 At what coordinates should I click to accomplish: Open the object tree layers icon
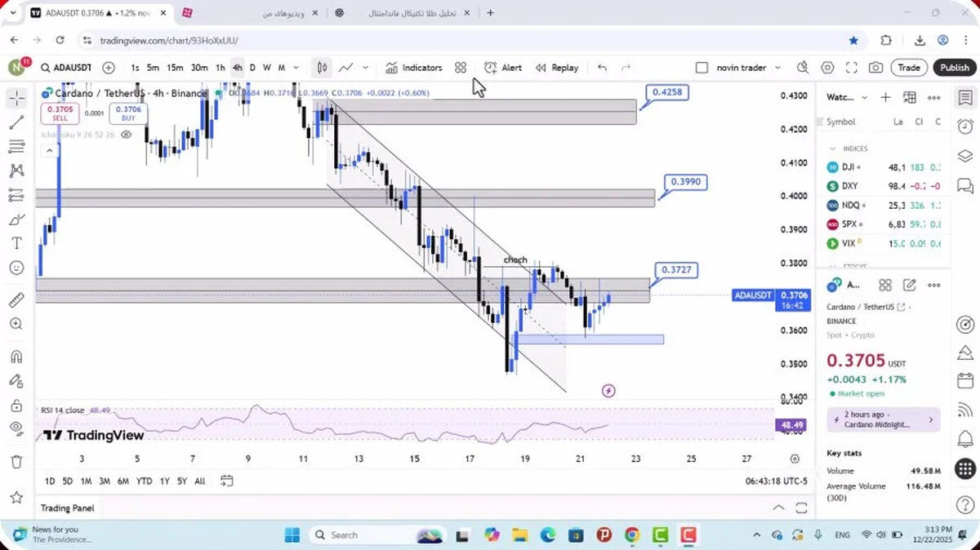(x=964, y=155)
